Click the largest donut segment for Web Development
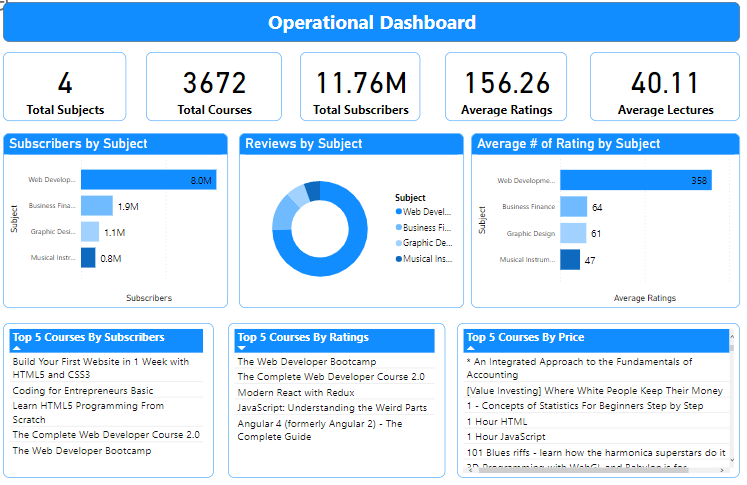This screenshot has height=485, width=747. (350, 250)
